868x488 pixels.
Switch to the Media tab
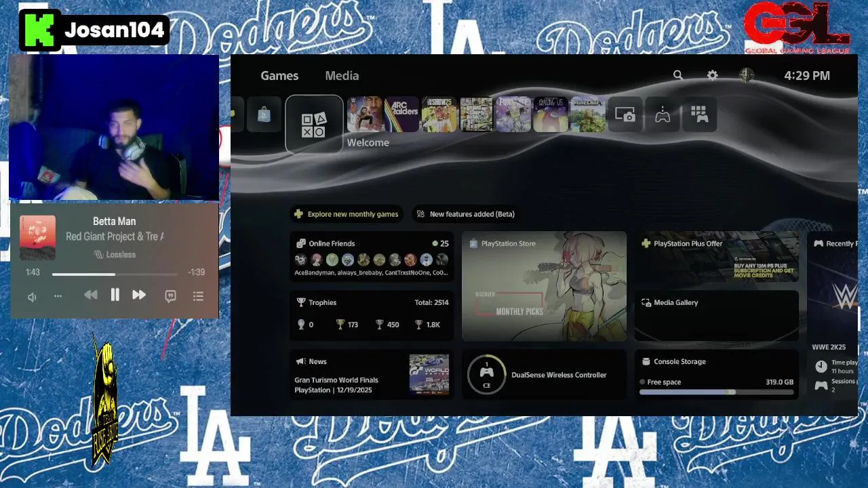[342, 76]
